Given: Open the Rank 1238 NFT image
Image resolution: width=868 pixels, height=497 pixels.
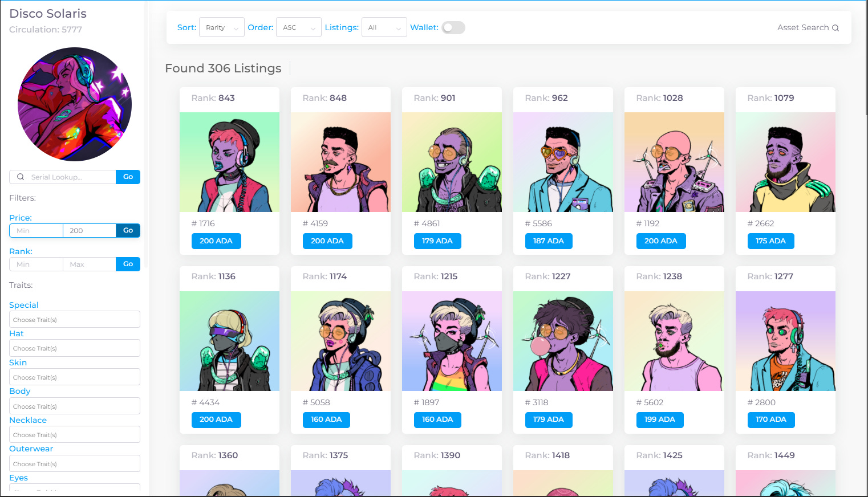Looking at the screenshot, I should [x=674, y=341].
